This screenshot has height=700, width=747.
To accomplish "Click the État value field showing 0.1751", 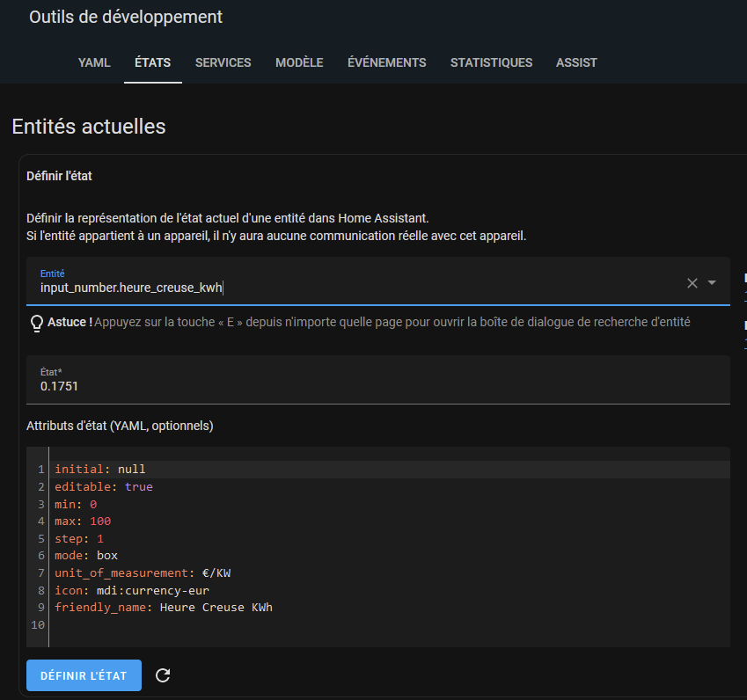I will (x=352, y=385).
